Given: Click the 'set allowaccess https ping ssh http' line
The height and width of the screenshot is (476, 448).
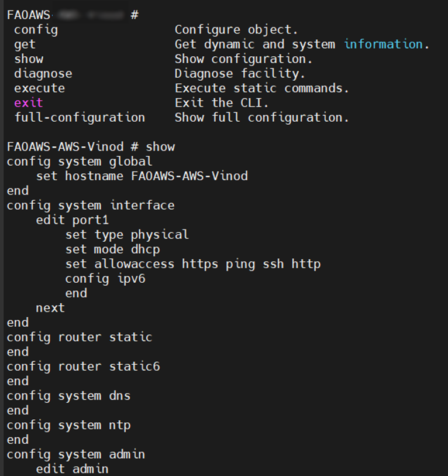Looking at the screenshot, I should click(x=193, y=264).
